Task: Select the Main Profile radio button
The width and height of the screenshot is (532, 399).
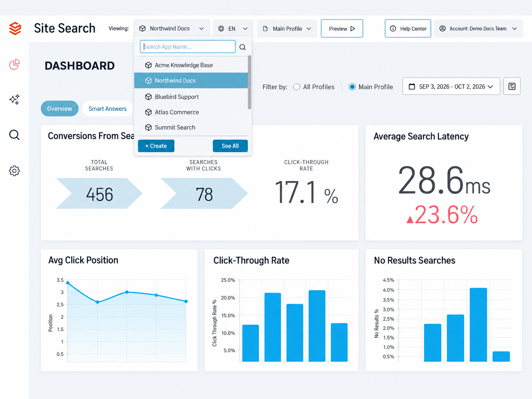Action: [352, 87]
